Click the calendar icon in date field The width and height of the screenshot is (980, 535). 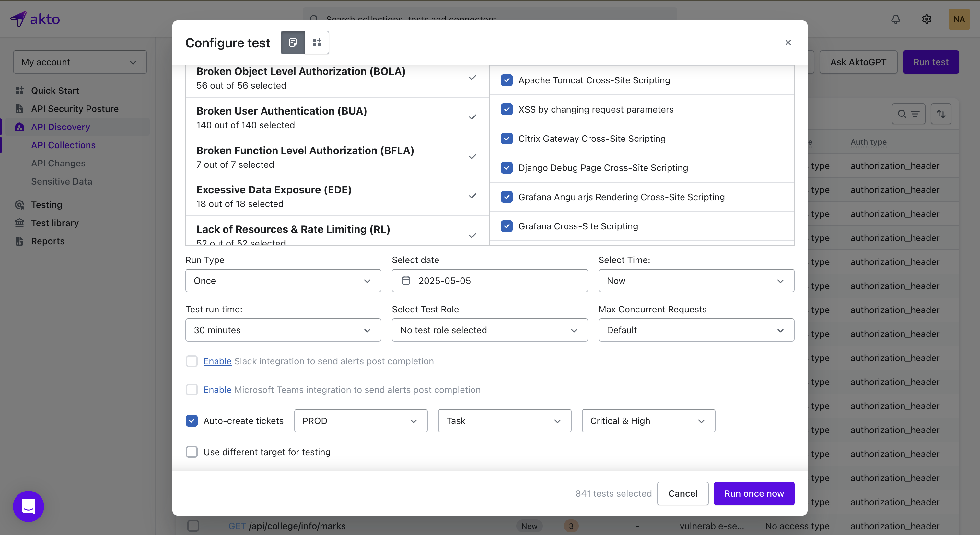pos(406,281)
